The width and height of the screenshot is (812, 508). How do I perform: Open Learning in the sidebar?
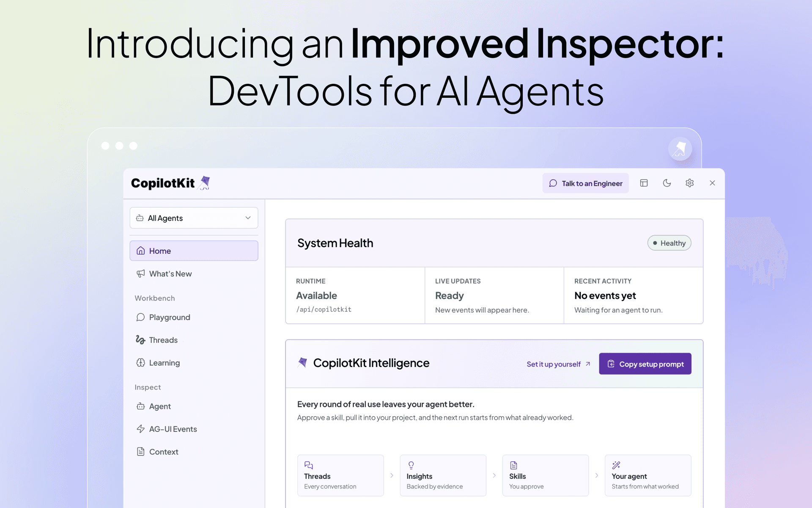click(194, 363)
